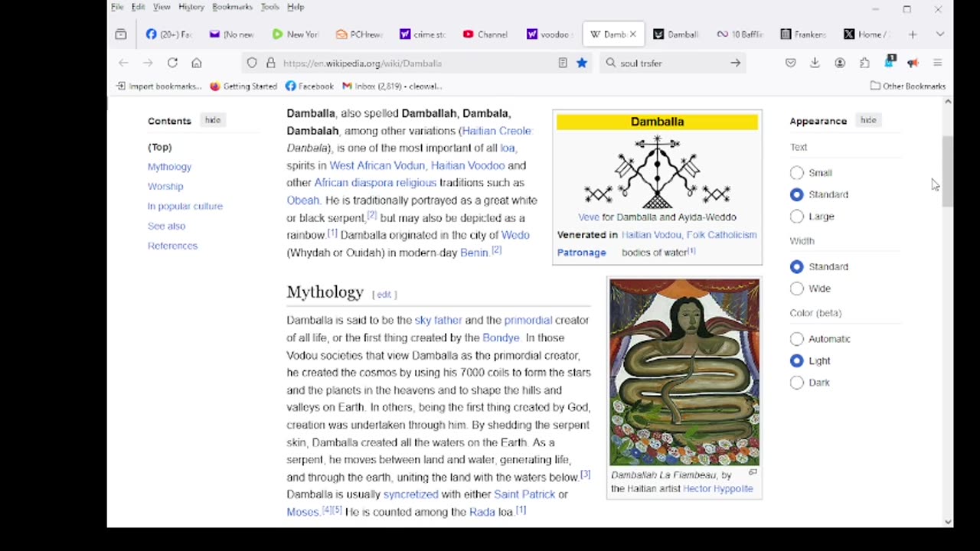Close the Damballa Wikipedia tab

[632, 34]
